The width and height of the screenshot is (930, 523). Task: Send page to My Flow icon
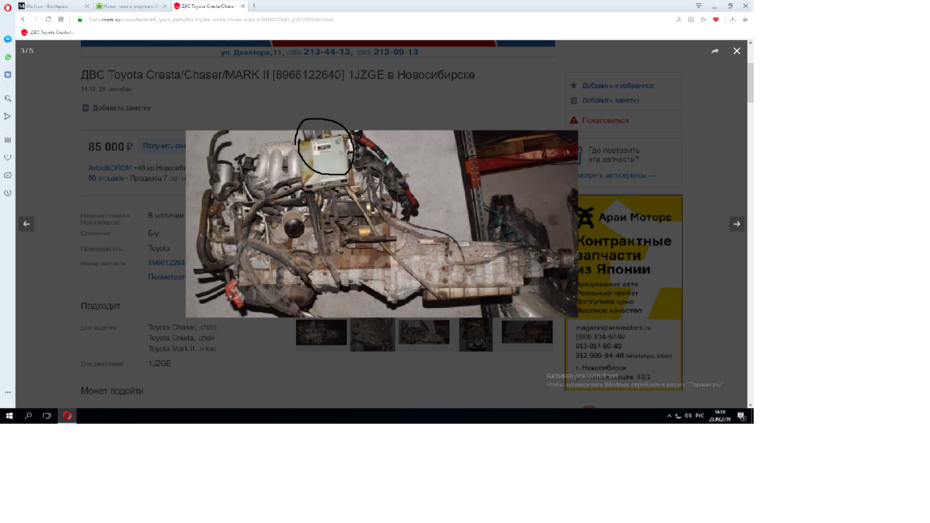point(703,20)
